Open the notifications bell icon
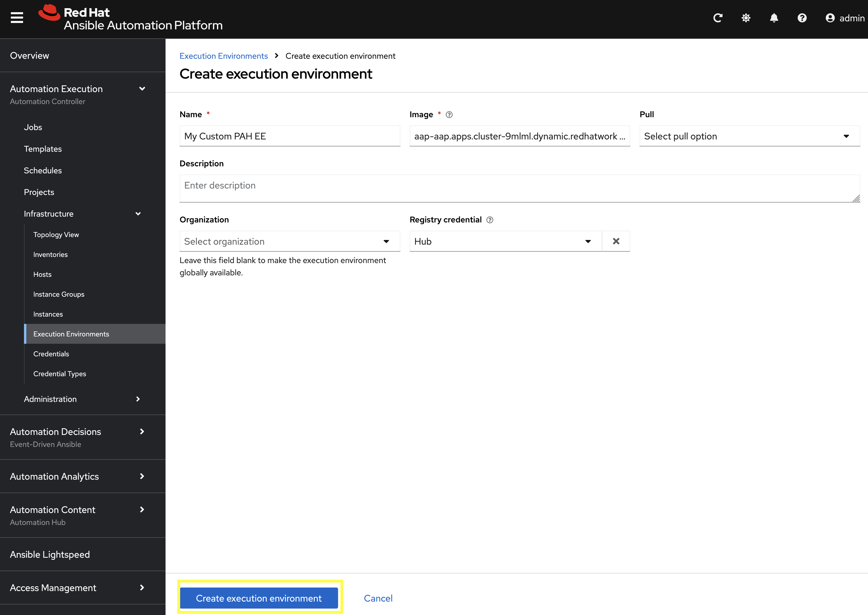 tap(774, 18)
